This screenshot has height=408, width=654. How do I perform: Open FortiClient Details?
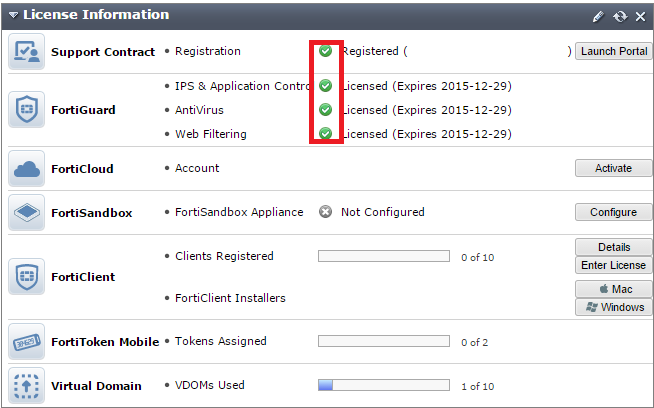pyautogui.click(x=613, y=247)
